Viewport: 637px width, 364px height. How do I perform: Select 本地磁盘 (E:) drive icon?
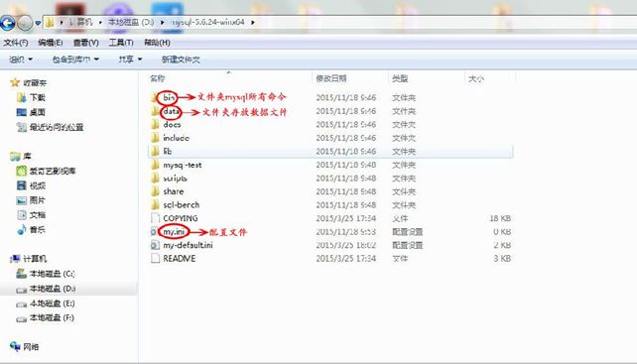pos(21,303)
